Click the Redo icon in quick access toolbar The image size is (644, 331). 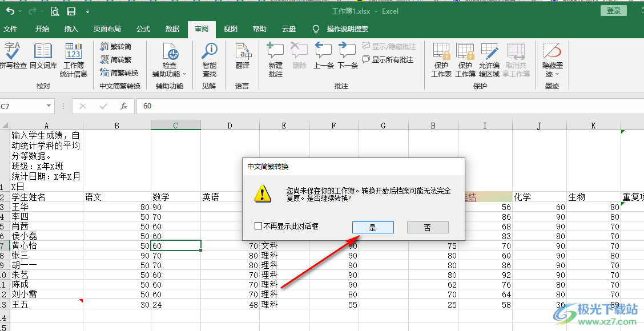pos(33,11)
